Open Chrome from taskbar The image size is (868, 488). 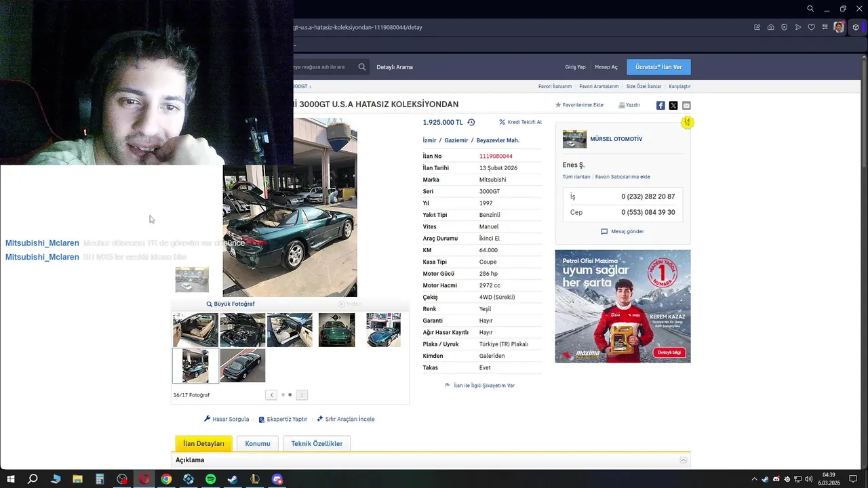coord(166,479)
